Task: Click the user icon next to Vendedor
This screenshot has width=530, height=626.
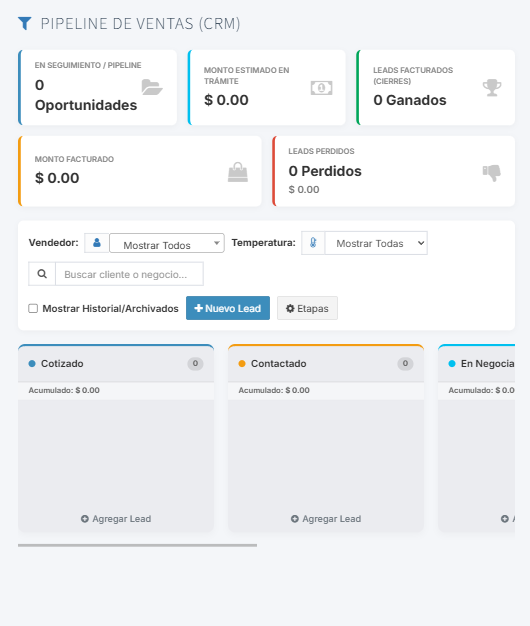Action: coord(97,243)
